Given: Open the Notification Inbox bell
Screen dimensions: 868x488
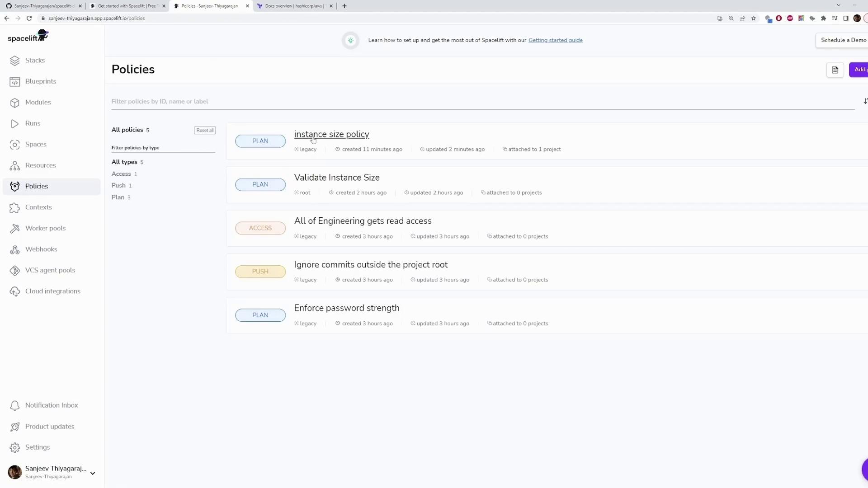Looking at the screenshot, I should click(x=15, y=406).
